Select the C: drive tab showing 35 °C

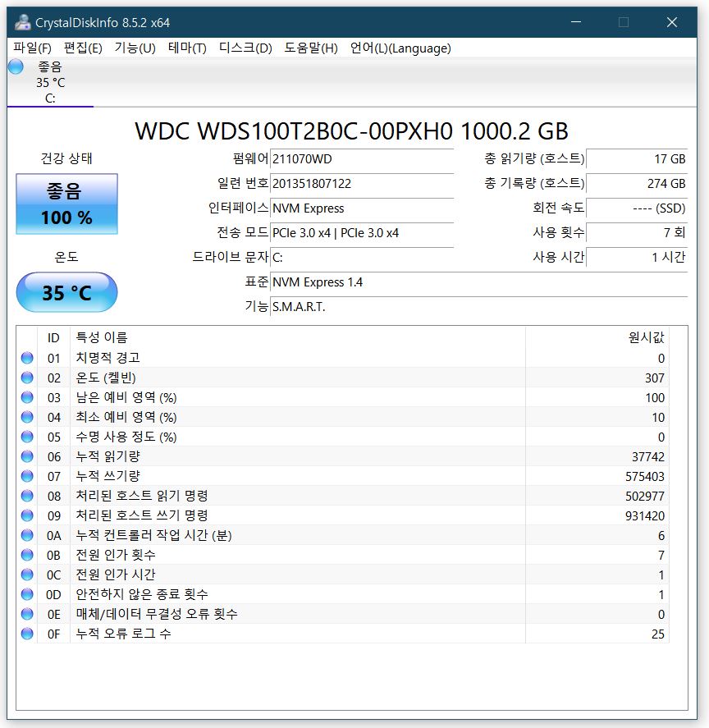point(50,82)
